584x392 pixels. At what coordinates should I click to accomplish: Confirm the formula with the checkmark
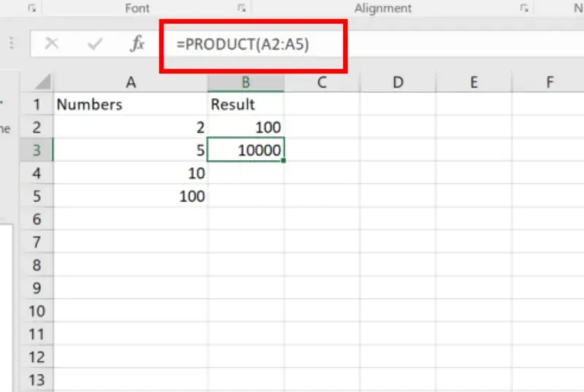point(94,44)
